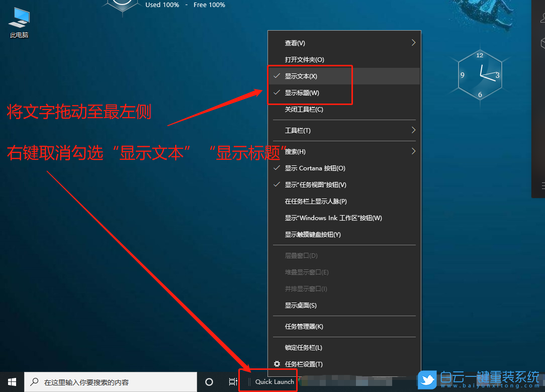Click the Task View icon in taskbar
The image size is (545, 392).
(x=232, y=381)
